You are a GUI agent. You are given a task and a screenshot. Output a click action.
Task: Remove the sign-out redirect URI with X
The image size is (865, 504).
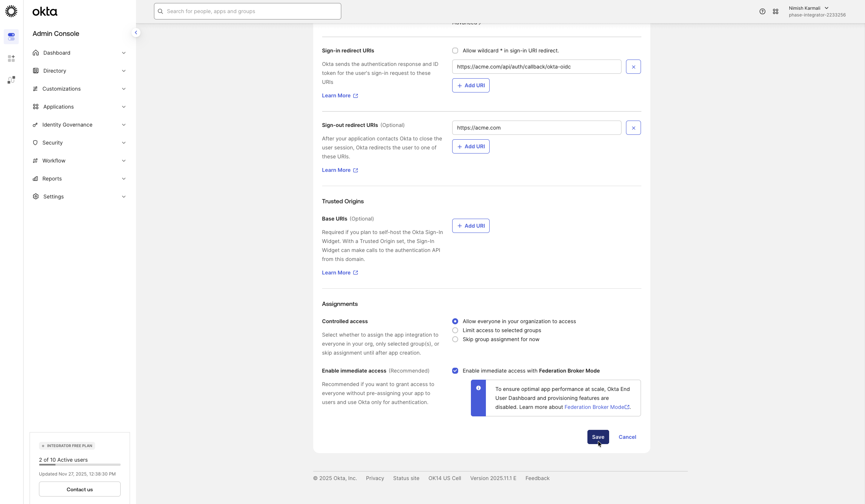[633, 128]
